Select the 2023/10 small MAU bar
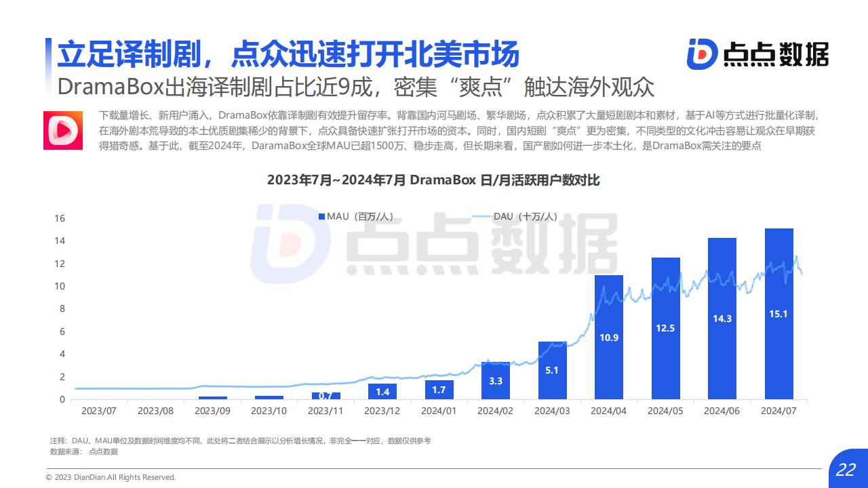 point(269,397)
